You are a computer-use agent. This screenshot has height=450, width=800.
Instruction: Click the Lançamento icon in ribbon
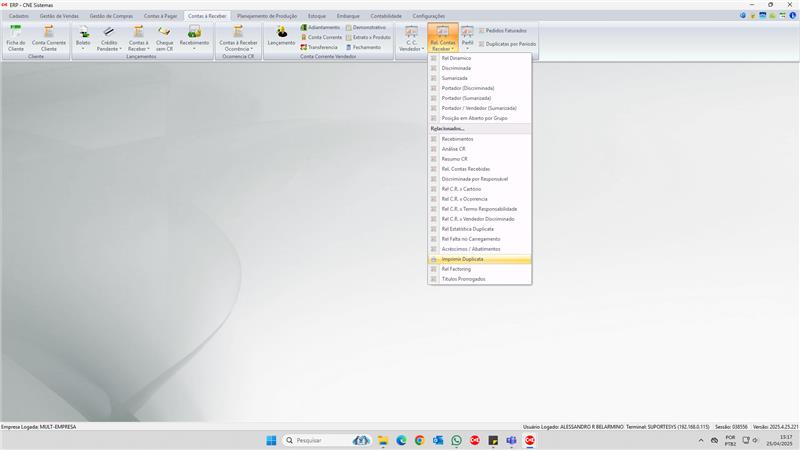281,37
